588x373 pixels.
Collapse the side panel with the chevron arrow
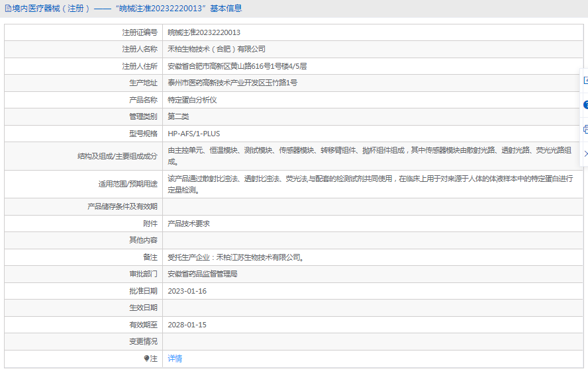click(586, 153)
